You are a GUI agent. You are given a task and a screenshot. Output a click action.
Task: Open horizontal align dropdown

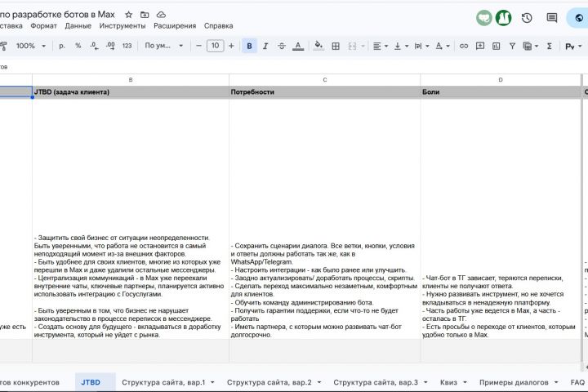(x=381, y=46)
